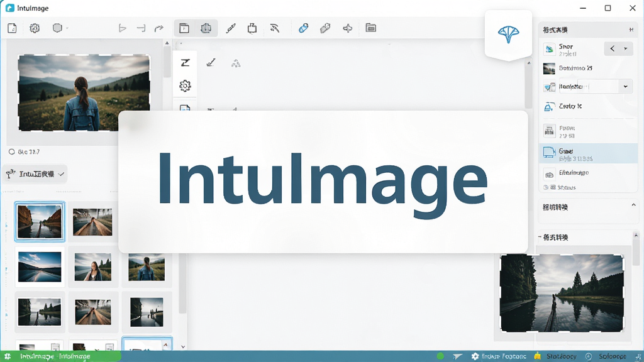Select the 'Fooat' row in the right panel

pos(588,131)
